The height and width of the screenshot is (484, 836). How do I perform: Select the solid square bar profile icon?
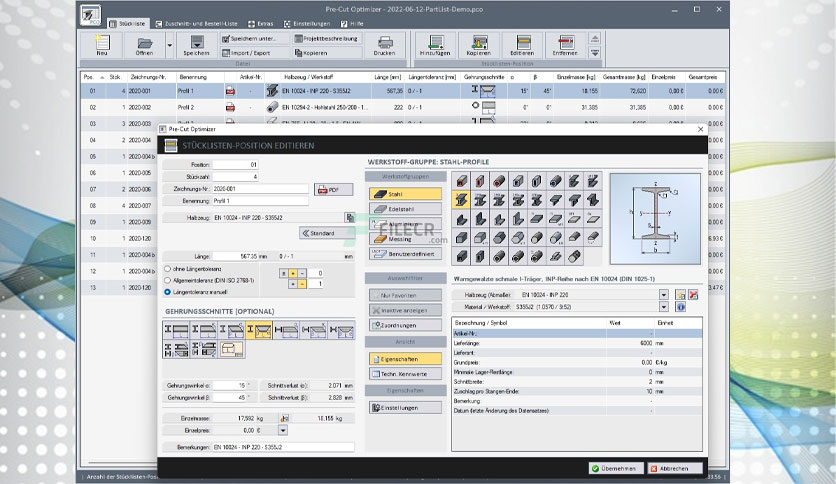click(461, 237)
